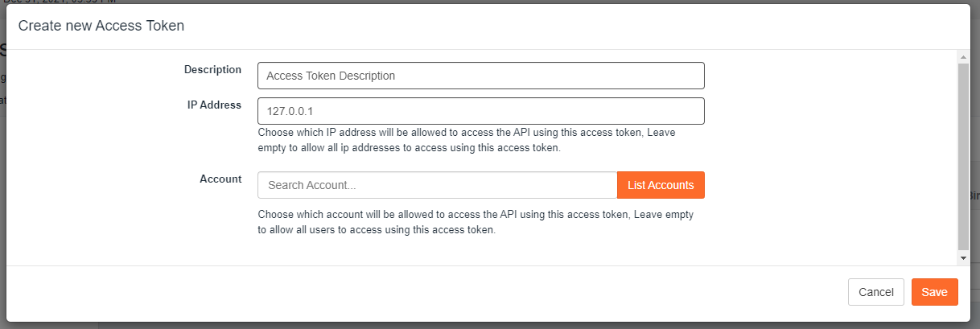The height and width of the screenshot is (329, 980).
Task: Open the List Accounts button
Action: tap(661, 185)
